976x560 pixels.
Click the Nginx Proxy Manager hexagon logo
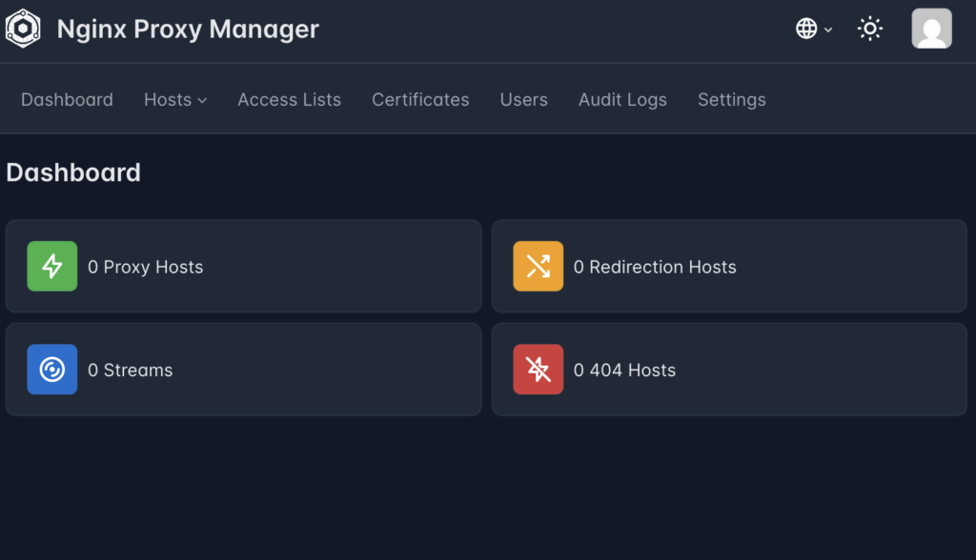23,29
